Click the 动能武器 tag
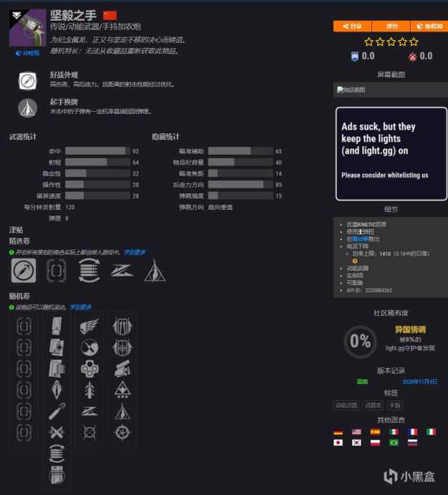 [x=346, y=405]
